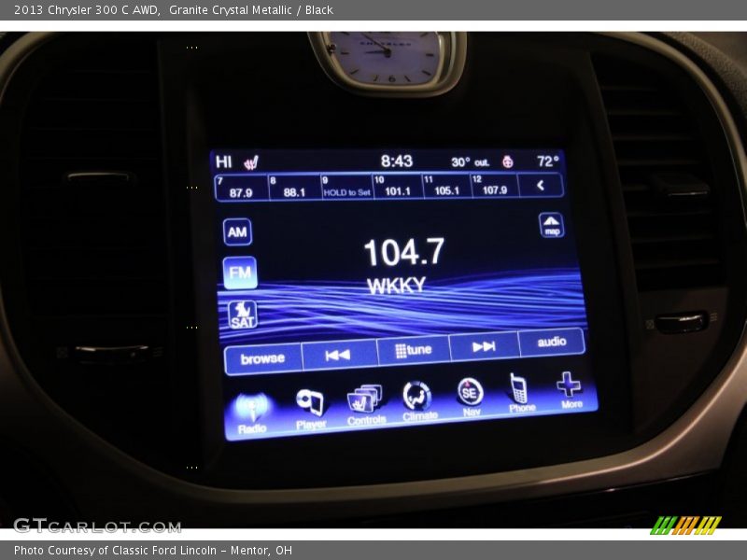Viewport: 747px width, 560px height.
Task: Tune to preset 11 station 105.1
Action: (446, 186)
